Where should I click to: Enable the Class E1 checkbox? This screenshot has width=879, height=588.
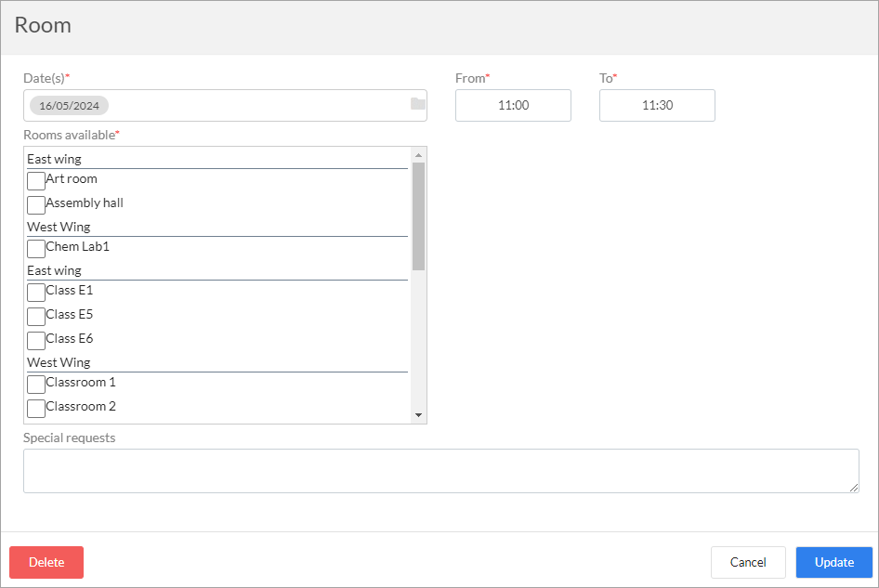36,293
